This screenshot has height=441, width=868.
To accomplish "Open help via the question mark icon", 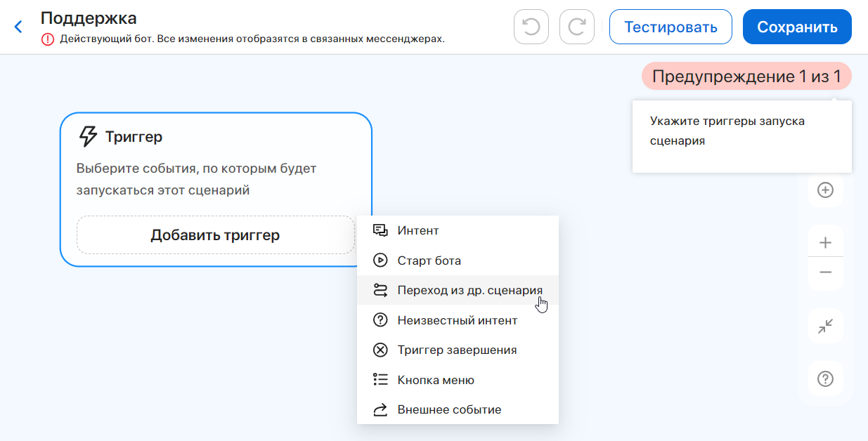I will (x=824, y=379).
